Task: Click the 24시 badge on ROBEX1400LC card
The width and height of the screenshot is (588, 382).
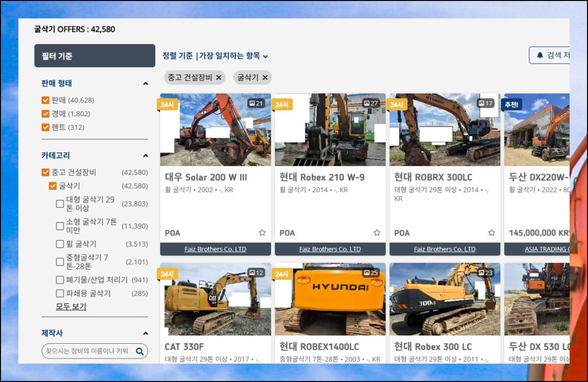Action: 282,274
